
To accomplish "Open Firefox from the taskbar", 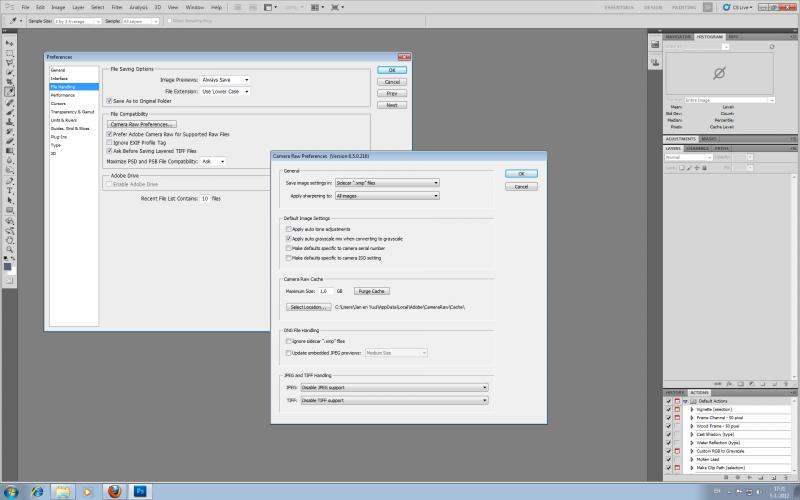I will click(x=114, y=491).
